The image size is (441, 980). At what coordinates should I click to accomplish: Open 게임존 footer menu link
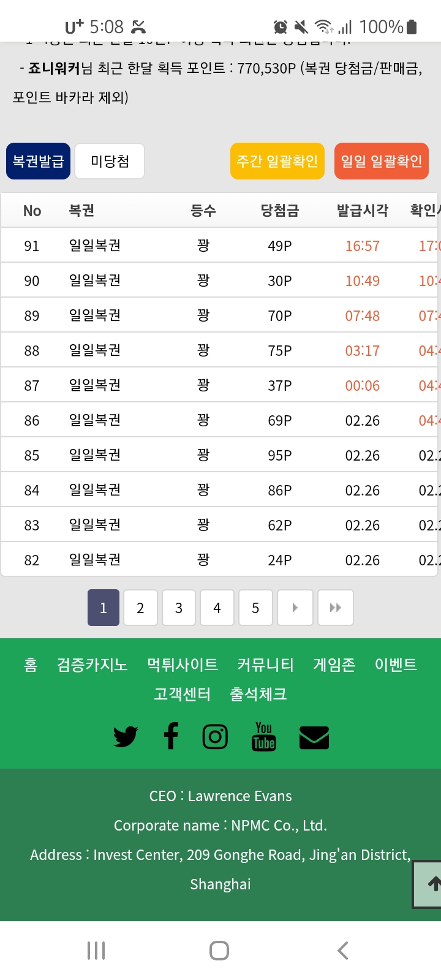click(334, 665)
